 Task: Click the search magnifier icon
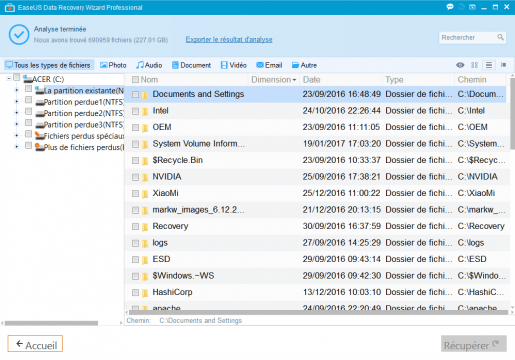coord(500,37)
